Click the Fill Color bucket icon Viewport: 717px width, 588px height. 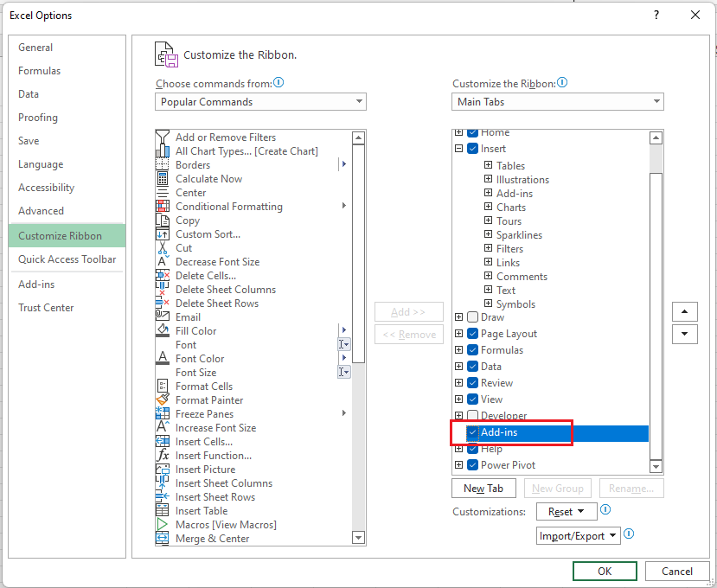pyautogui.click(x=163, y=330)
